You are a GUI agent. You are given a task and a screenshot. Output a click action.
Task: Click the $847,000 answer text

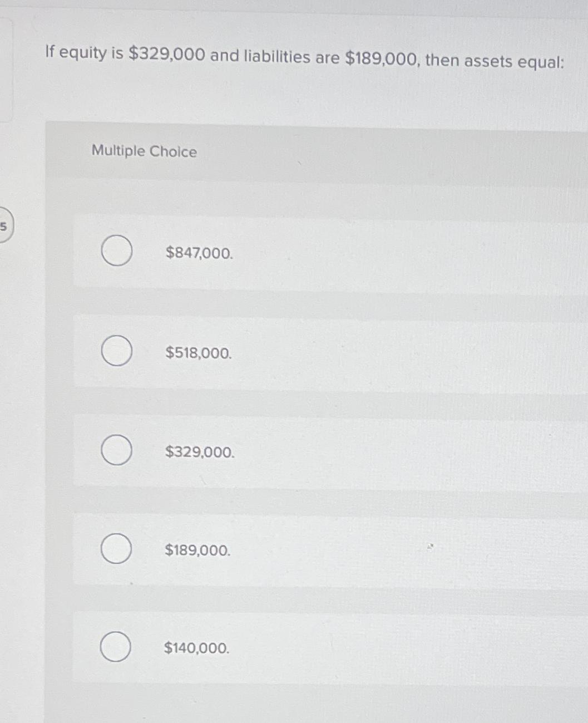(198, 254)
